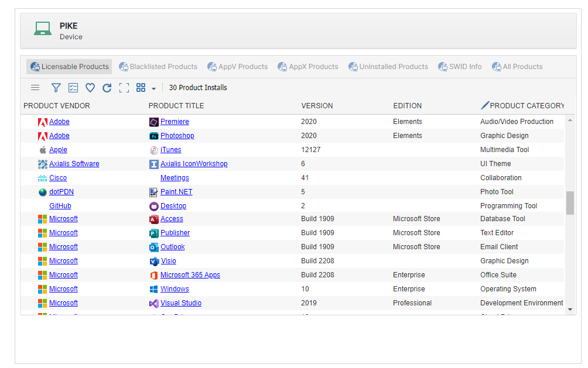Open the Photoshop product link

click(x=177, y=136)
